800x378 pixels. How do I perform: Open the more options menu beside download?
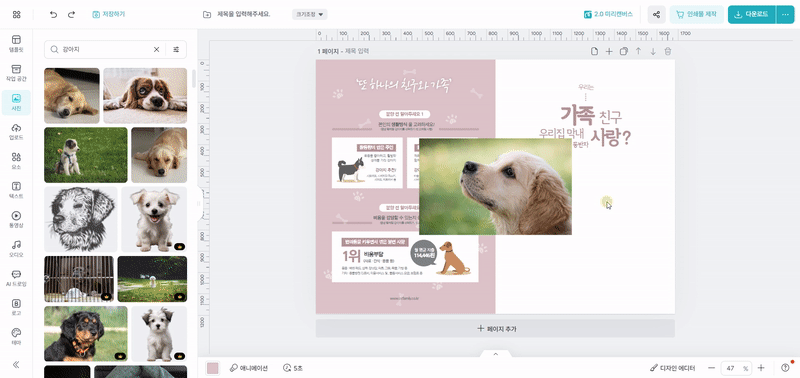click(785, 14)
